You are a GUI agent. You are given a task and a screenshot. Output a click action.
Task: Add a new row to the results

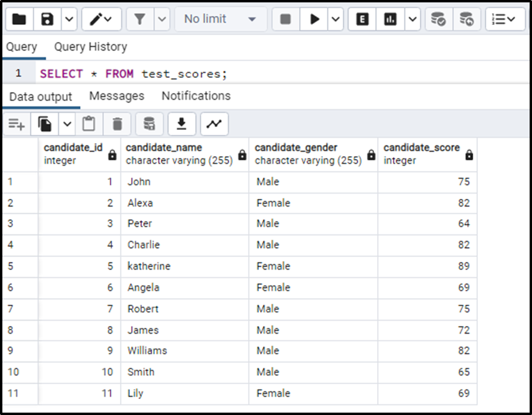(16, 123)
